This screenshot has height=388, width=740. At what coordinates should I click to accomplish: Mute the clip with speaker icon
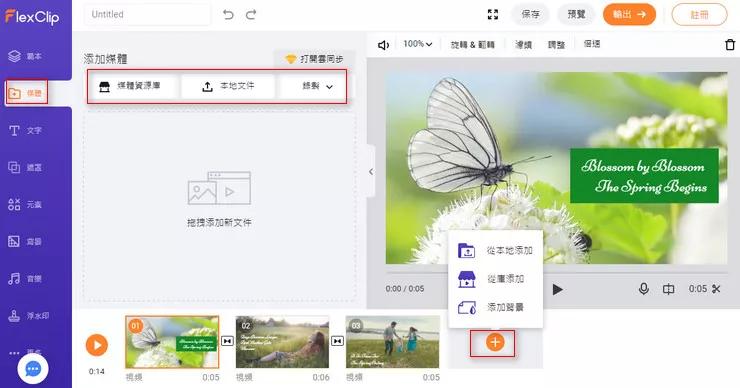click(383, 45)
